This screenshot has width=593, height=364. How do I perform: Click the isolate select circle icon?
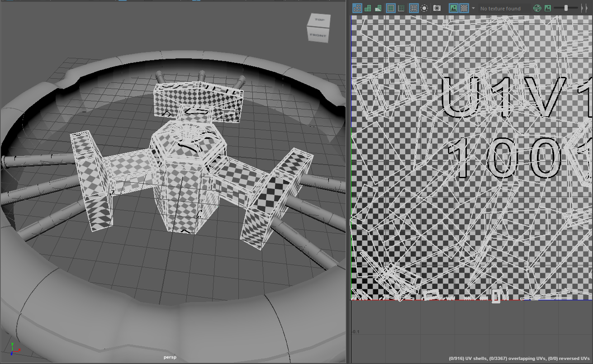(424, 8)
